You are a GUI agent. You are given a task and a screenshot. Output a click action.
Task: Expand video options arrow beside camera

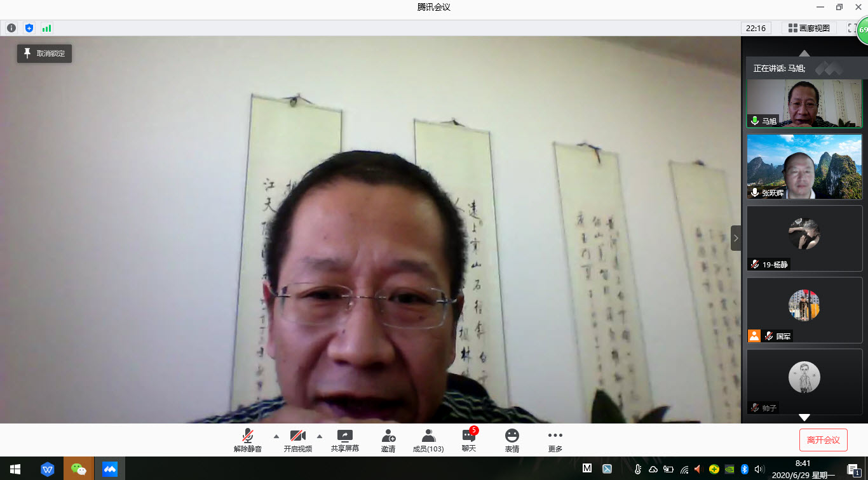319,436
